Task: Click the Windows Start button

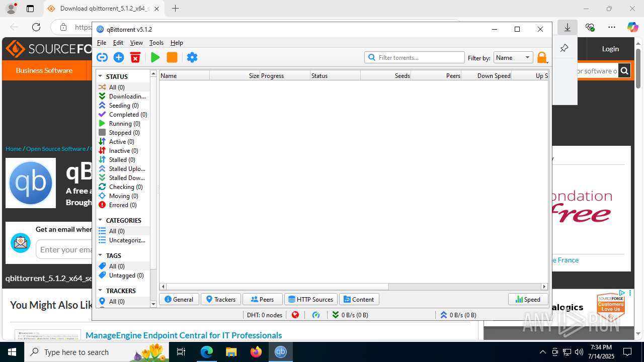Action: [x=12, y=352]
